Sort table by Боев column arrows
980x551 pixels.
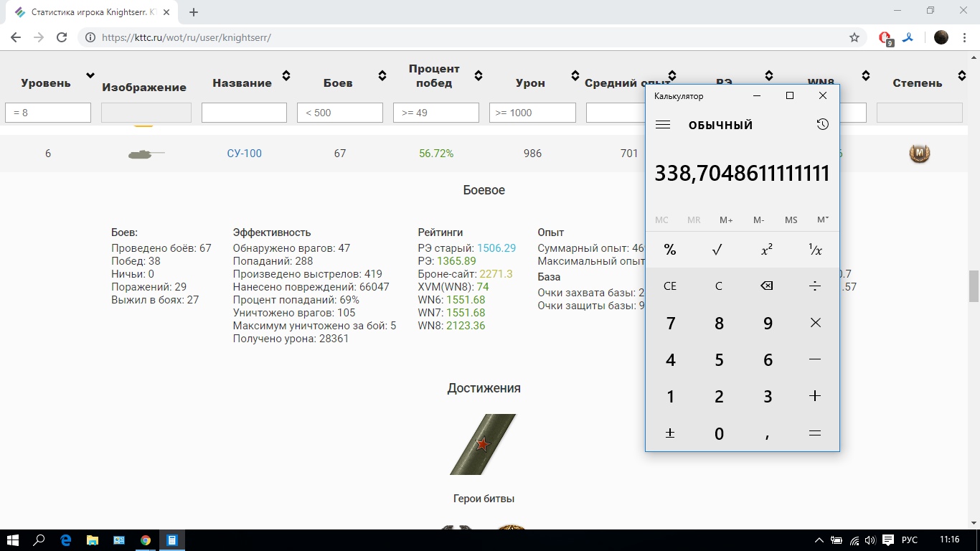tap(382, 75)
